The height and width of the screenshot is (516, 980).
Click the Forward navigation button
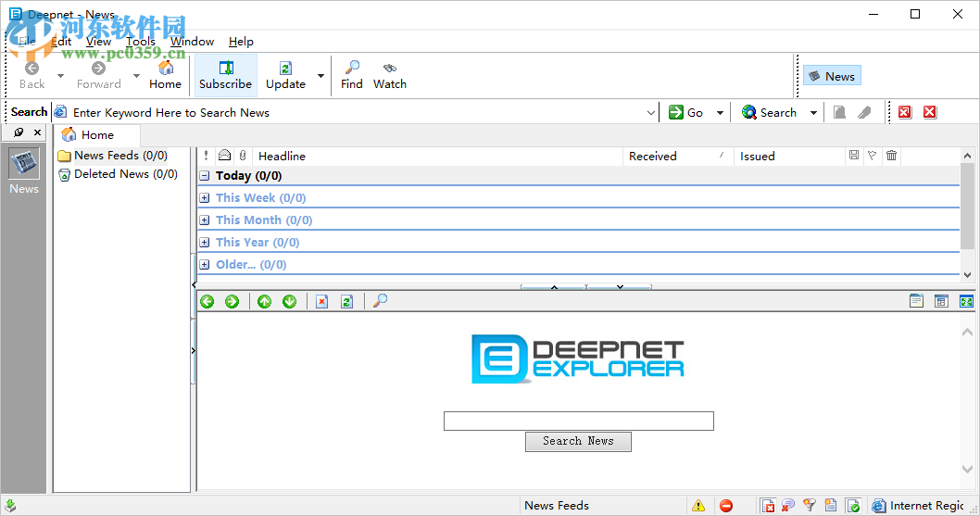(x=99, y=75)
